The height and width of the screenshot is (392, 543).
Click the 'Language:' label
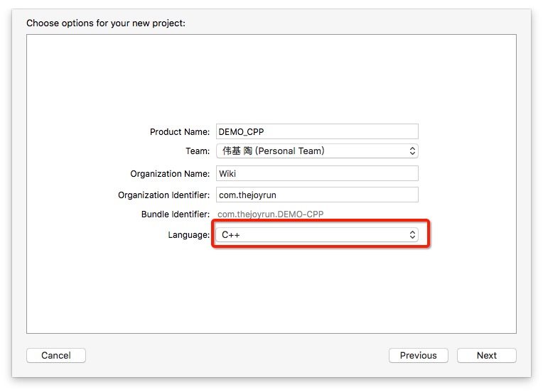[188, 235]
